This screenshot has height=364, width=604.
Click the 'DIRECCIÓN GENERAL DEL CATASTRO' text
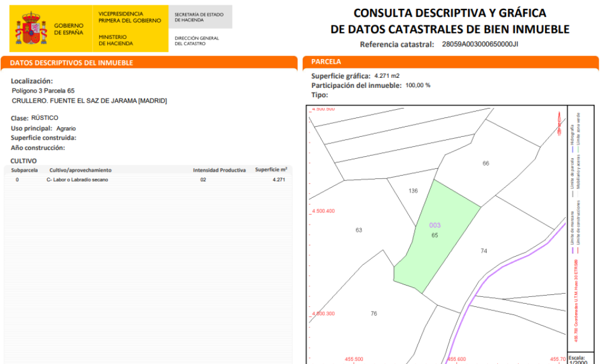pyautogui.click(x=196, y=41)
